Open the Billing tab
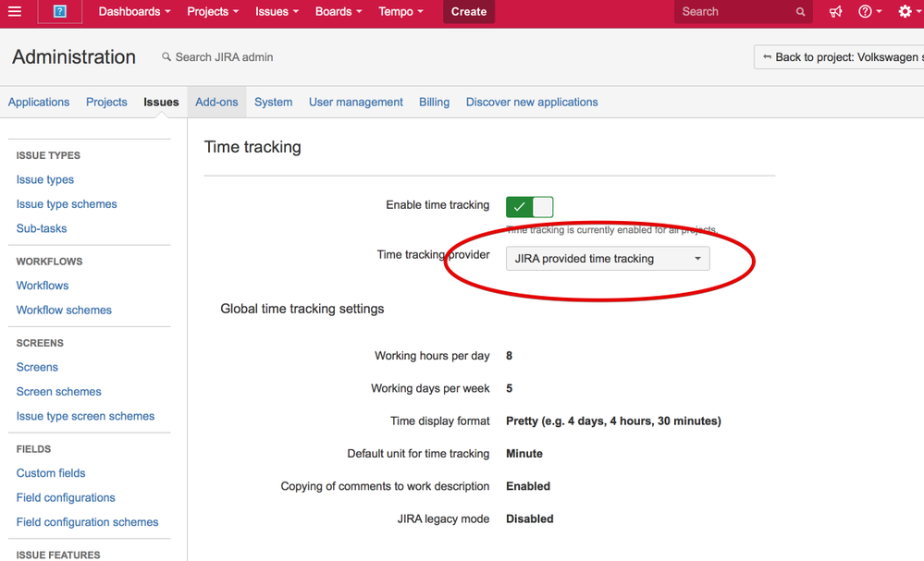 coord(435,102)
